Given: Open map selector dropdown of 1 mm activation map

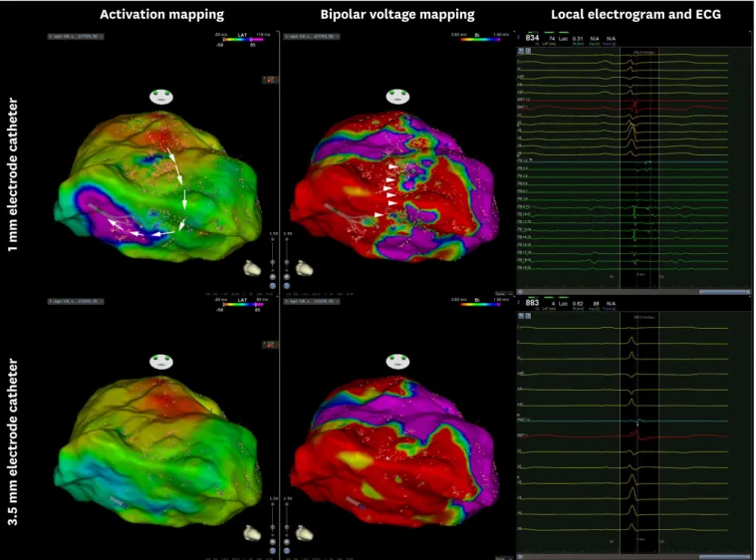Looking at the screenshot, I should (x=76, y=36).
